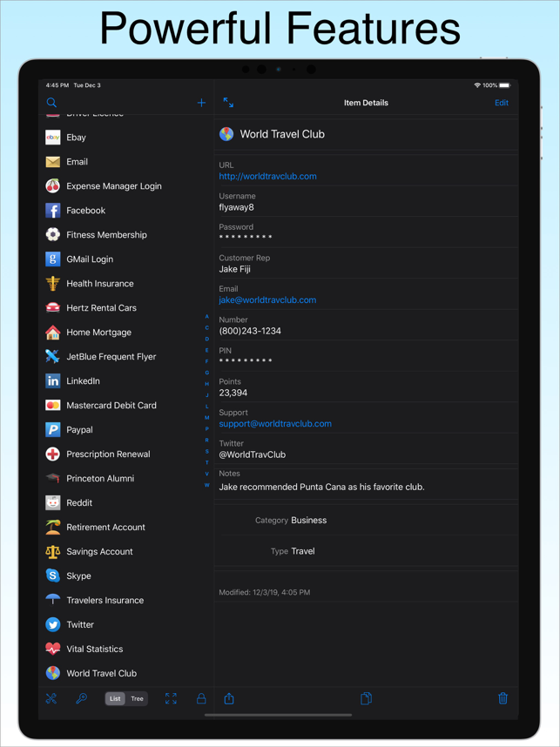
Task: Open the http://worldtravclub.com URL link
Action: pyautogui.click(x=268, y=176)
